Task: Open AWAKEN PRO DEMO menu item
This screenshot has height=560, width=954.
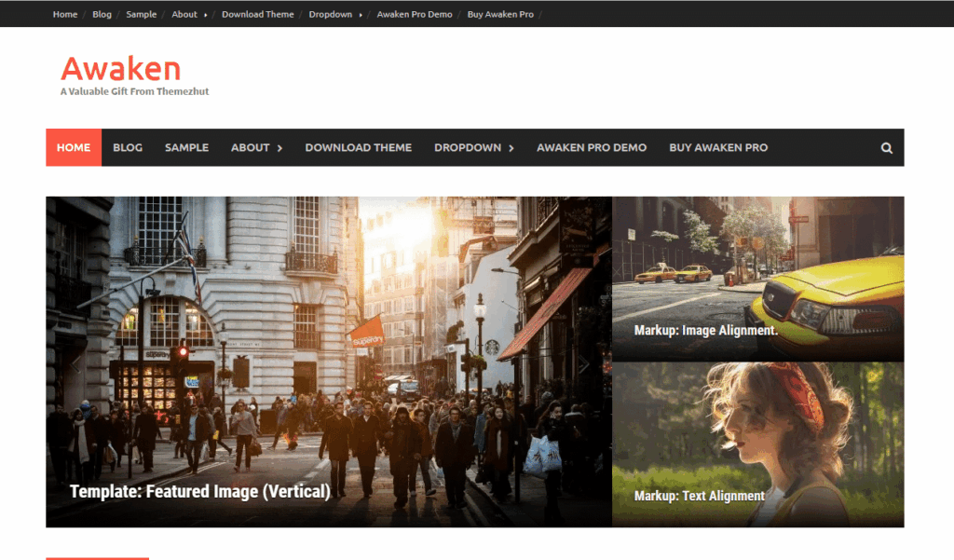Action: (x=592, y=147)
